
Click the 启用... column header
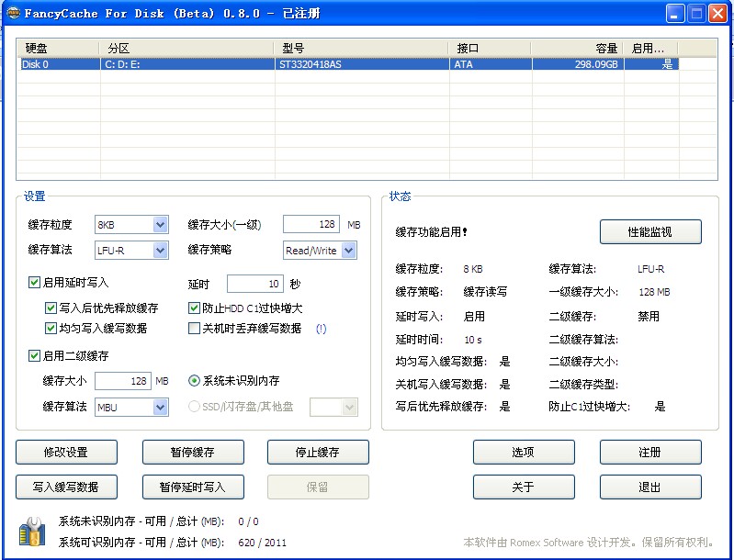pos(650,48)
